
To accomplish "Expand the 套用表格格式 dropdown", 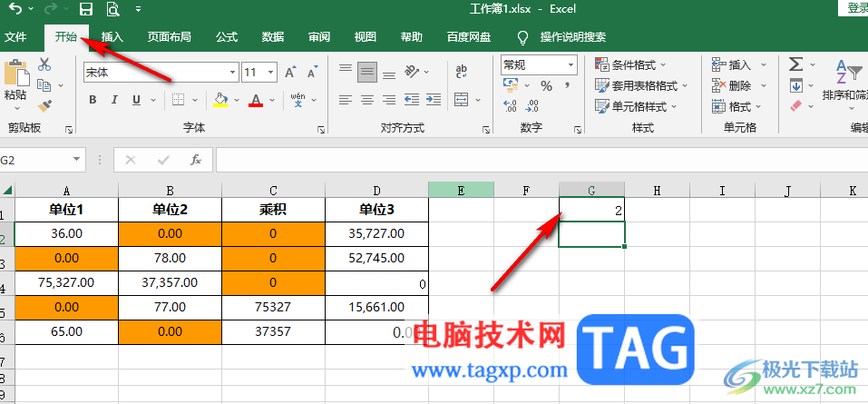I will tap(685, 85).
